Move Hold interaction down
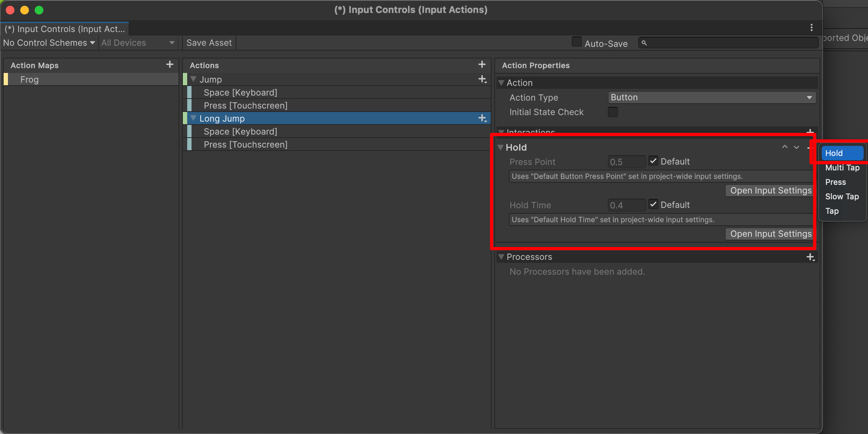The image size is (868, 434). [796, 147]
